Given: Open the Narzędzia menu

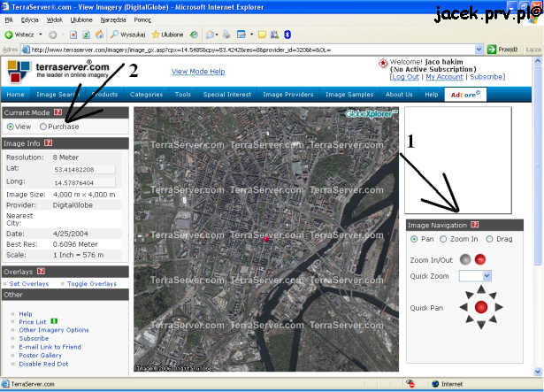Looking at the screenshot, I should pyautogui.click(x=113, y=19).
